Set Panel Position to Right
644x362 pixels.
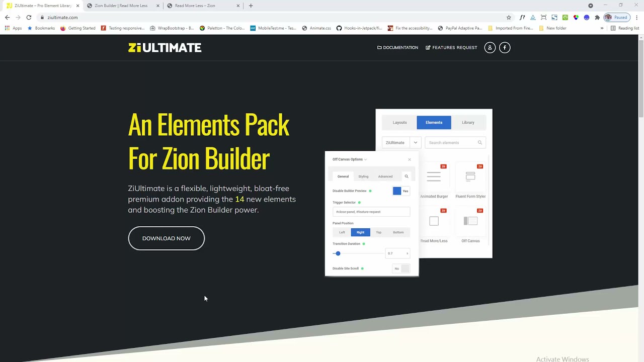pos(360,232)
